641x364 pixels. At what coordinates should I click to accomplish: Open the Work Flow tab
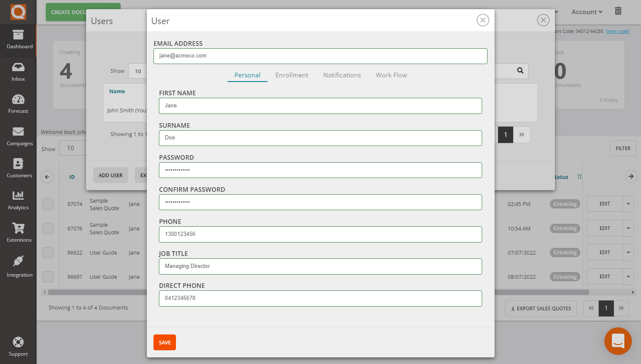(x=391, y=75)
